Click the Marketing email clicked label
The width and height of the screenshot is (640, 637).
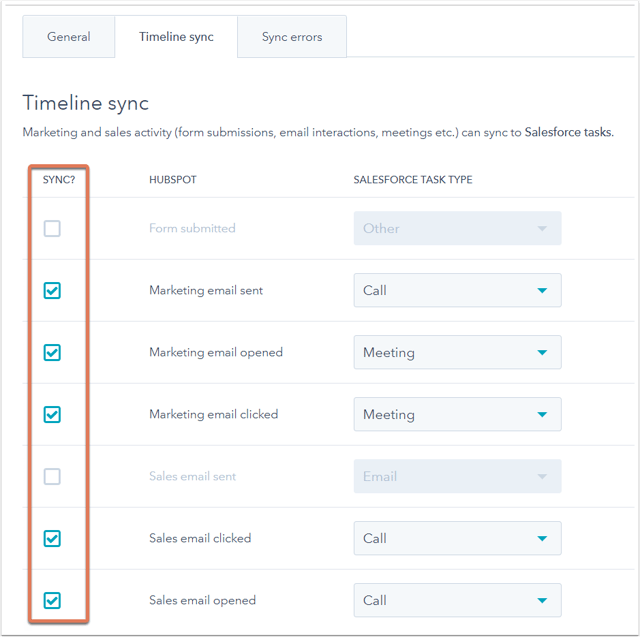coord(213,415)
